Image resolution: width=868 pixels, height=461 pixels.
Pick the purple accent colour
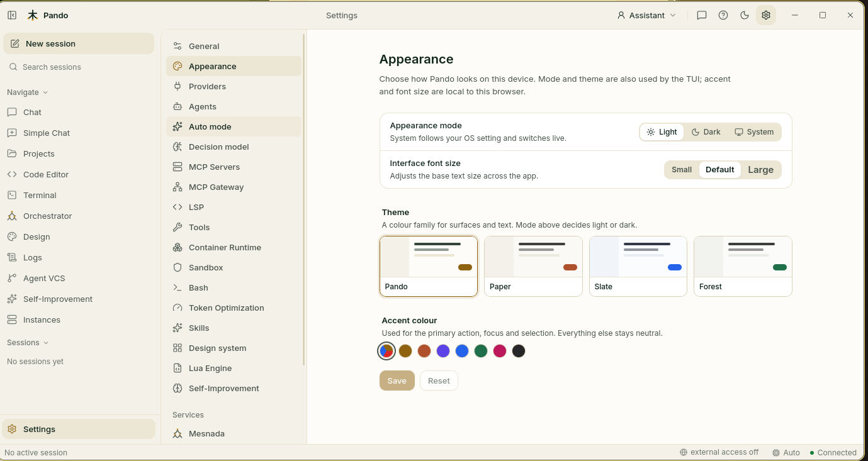(x=443, y=351)
